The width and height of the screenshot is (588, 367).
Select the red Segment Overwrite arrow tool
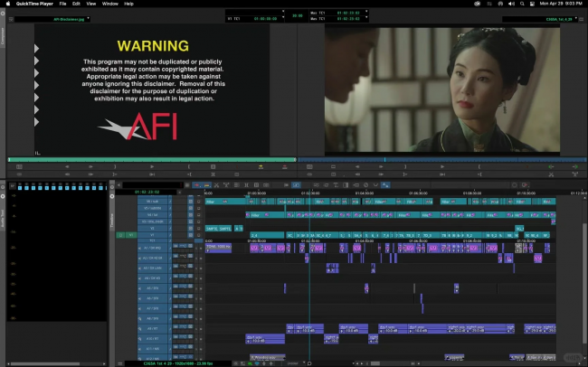(197, 184)
